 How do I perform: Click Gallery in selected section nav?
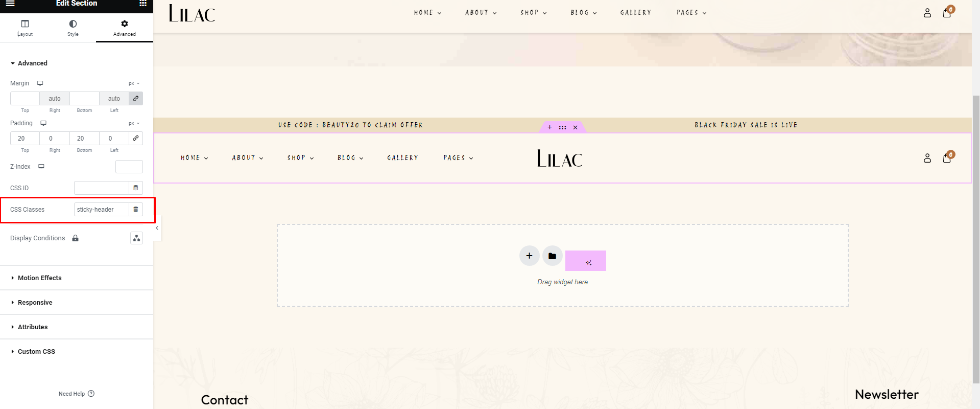click(x=402, y=158)
